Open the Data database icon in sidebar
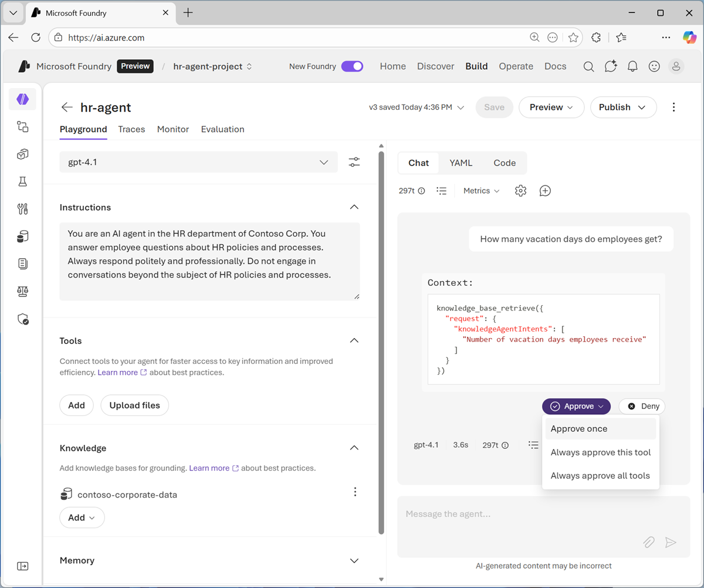The width and height of the screenshot is (704, 588). 22,236
